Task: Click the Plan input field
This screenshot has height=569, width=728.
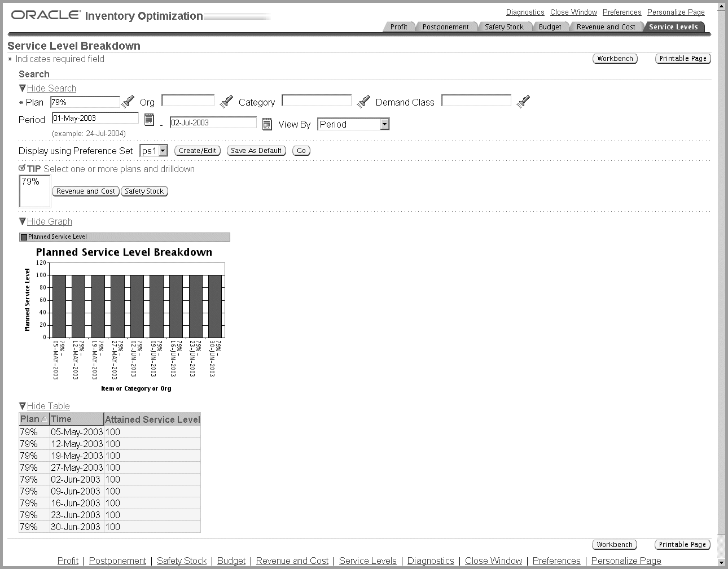Action: pos(85,102)
